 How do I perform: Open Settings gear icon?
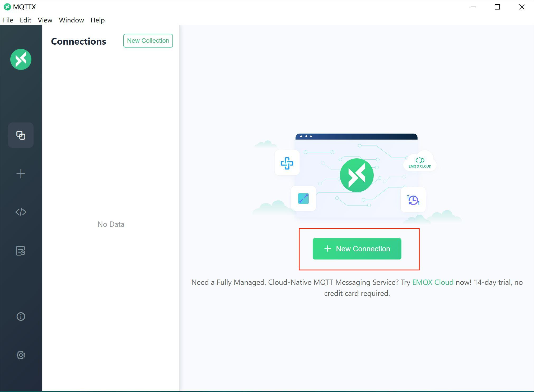(x=21, y=355)
